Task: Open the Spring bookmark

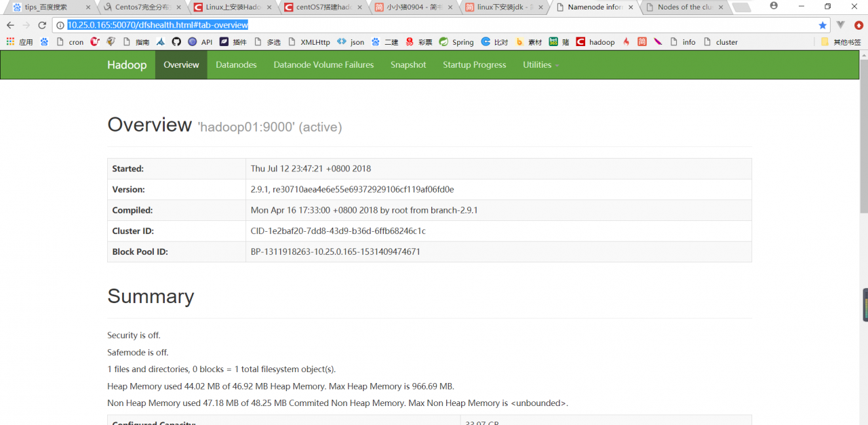Action: (x=456, y=42)
